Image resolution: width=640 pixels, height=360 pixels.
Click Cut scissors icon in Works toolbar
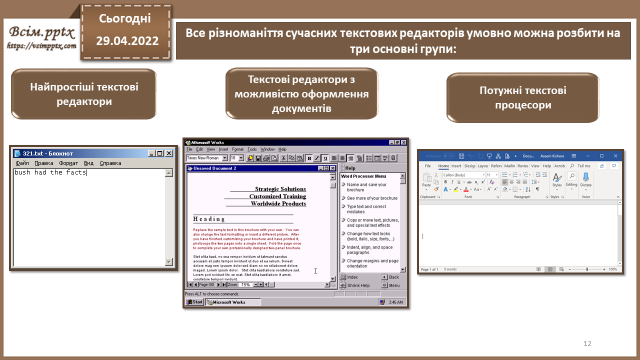[x=284, y=158]
